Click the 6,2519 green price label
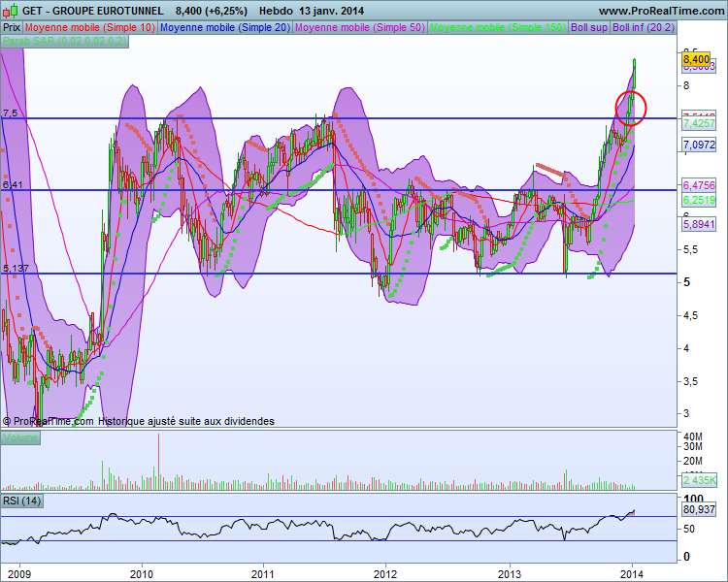The width and height of the screenshot is (728, 582). [x=699, y=201]
